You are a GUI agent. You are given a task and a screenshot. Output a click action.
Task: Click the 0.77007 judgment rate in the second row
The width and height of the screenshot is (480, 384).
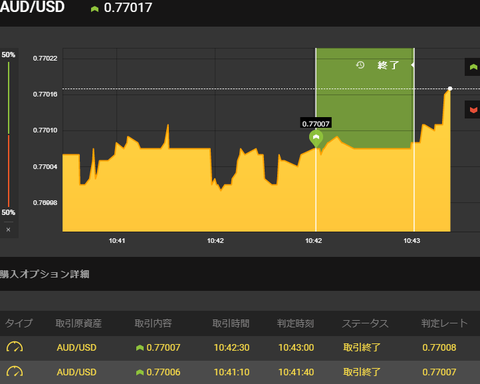(439, 372)
